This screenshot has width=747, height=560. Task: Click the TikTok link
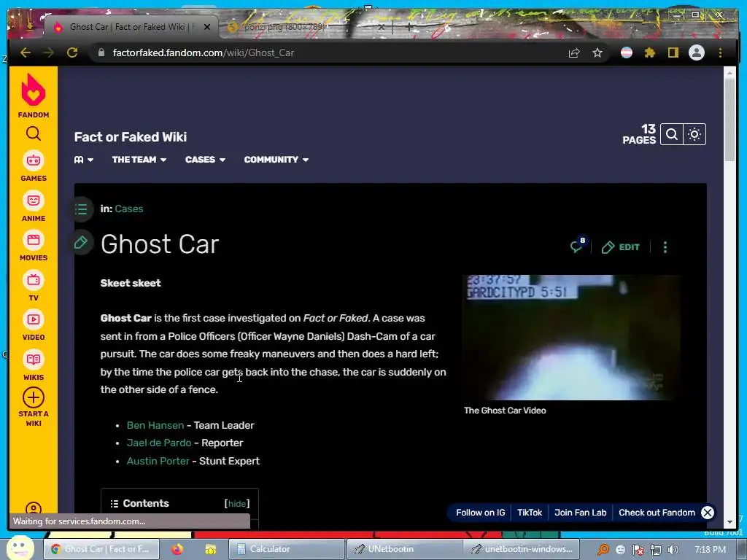pyautogui.click(x=530, y=513)
